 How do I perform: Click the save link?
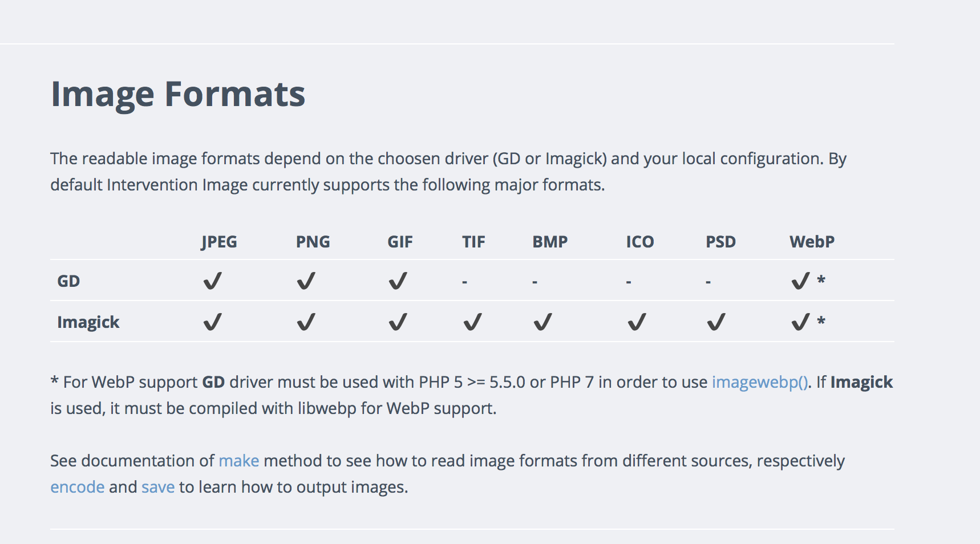click(x=158, y=487)
